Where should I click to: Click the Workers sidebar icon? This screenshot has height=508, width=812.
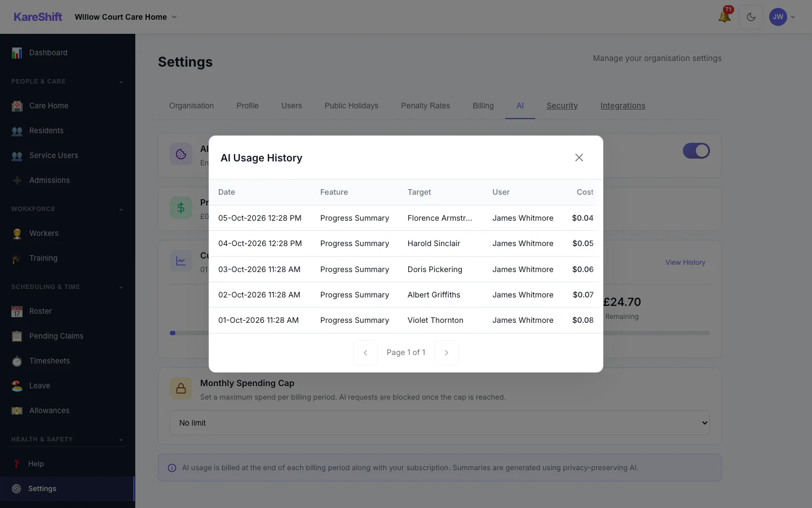[17, 233]
